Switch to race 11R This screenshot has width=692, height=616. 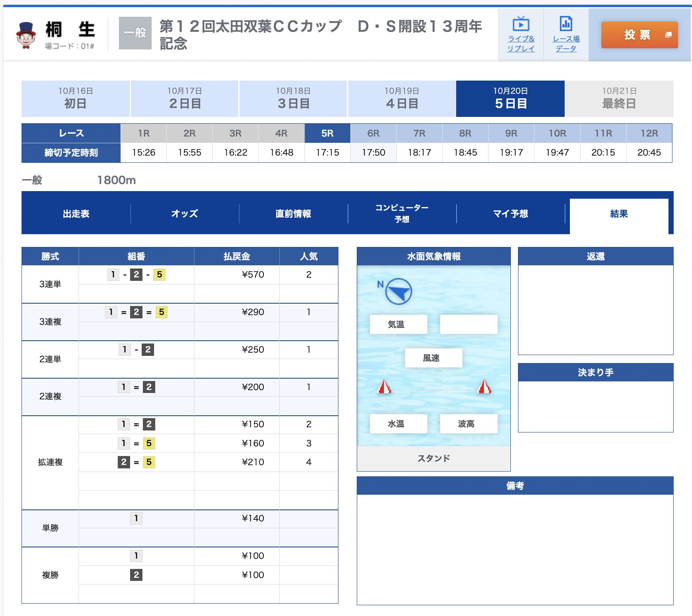(603, 133)
